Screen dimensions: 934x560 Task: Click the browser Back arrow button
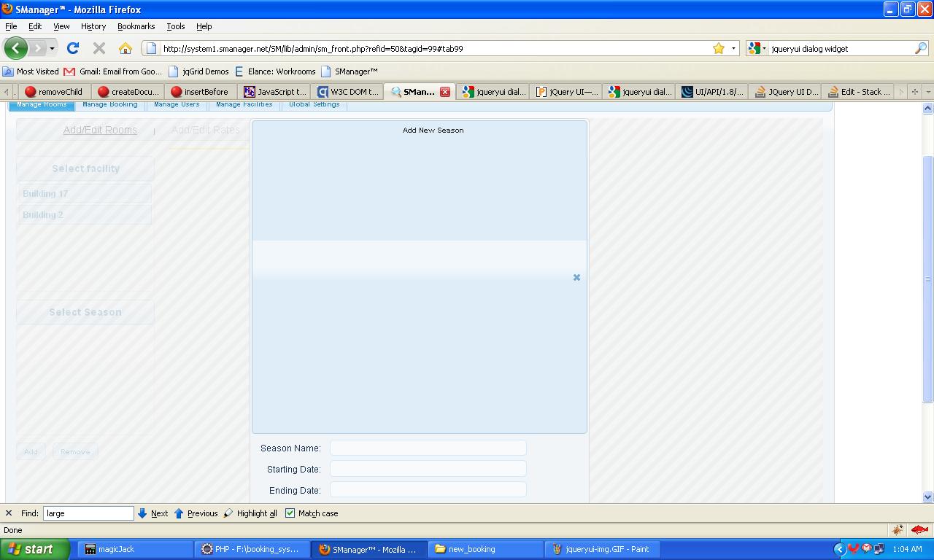point(15,48)
